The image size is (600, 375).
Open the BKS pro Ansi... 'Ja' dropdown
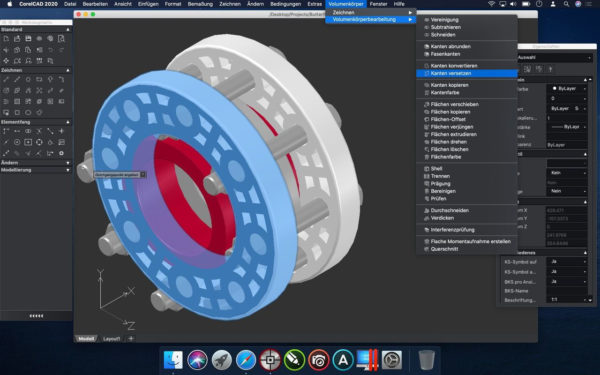click(x=567, y=282)
